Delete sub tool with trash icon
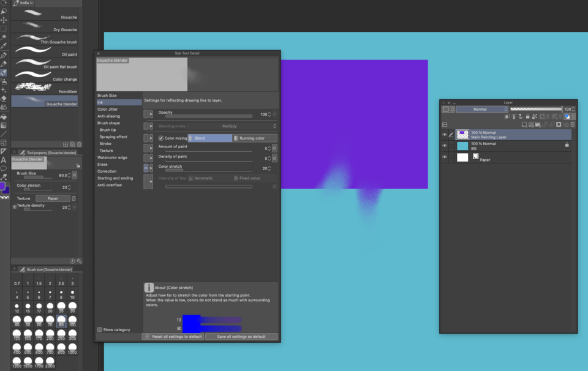Image resolution: width=588 pixels, height=371 pixels. point(79,144)
